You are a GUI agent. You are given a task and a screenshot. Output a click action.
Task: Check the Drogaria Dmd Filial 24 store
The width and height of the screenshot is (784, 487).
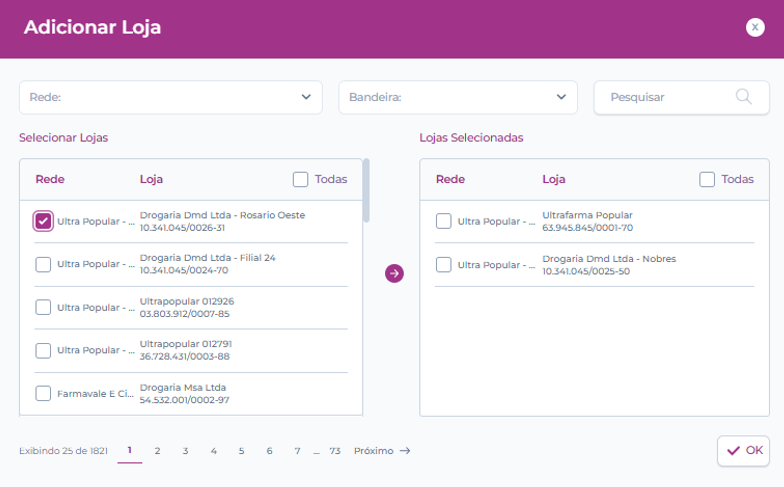[x=43, y=264]
